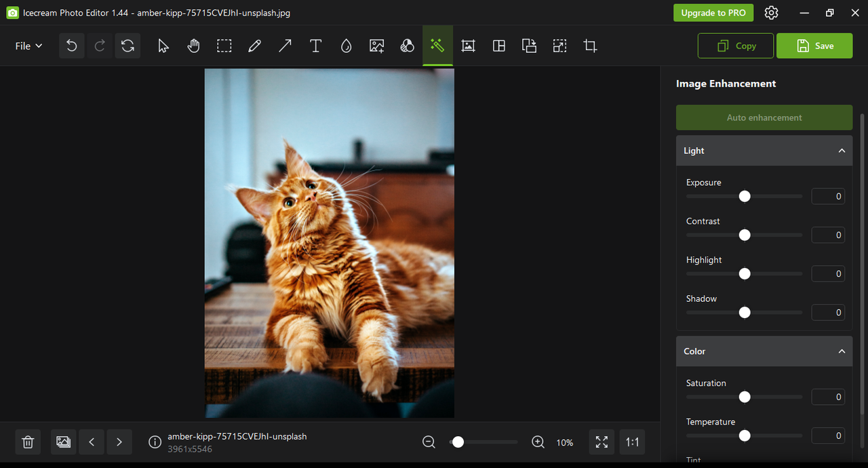This screenshot has height=468, width=868.
Task: Click the 3961x5546 dimensions text
Action: click(x=190, y=449)
